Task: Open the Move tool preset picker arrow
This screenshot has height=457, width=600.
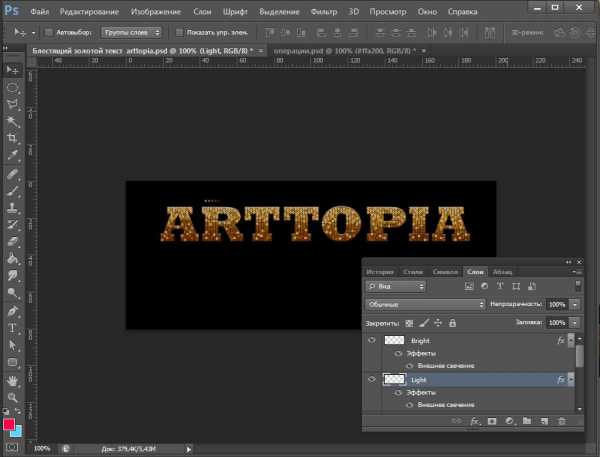Action: click(33, 33)
